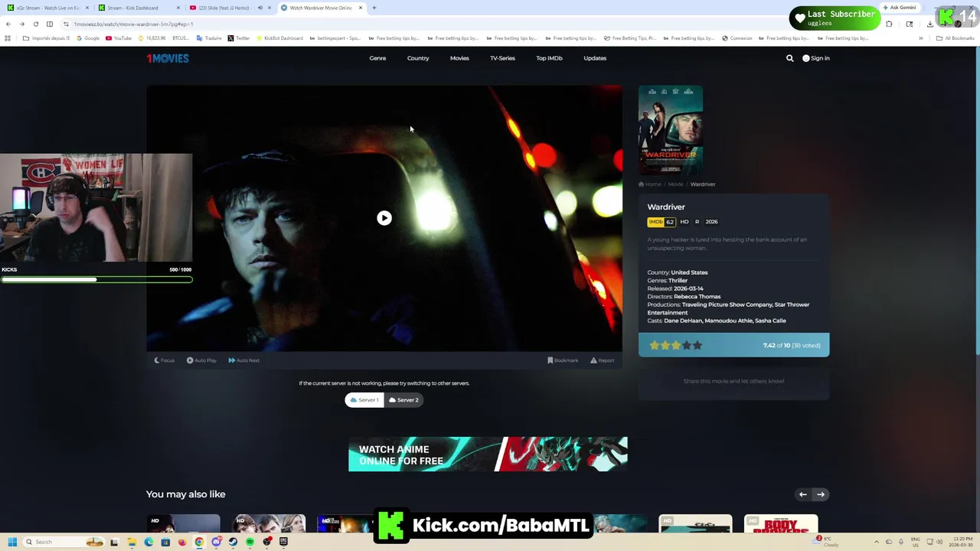This screenshot has height=551, width=980.
Task: Open Steam from the taskbar
Action: [233, 542]
